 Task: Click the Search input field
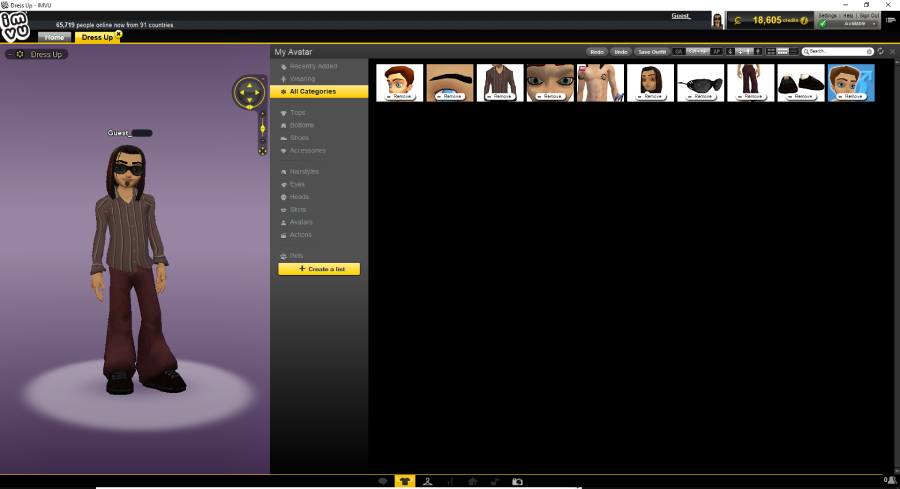837,52
